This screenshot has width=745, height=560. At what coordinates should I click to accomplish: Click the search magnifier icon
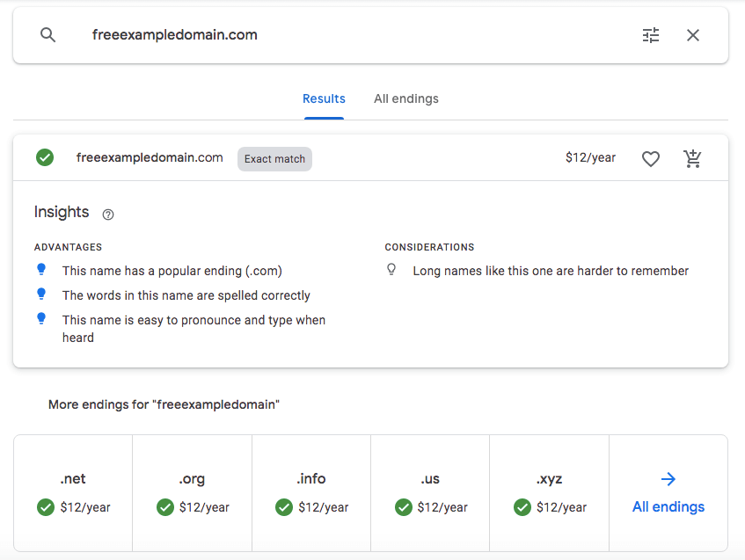coord(47,35)
